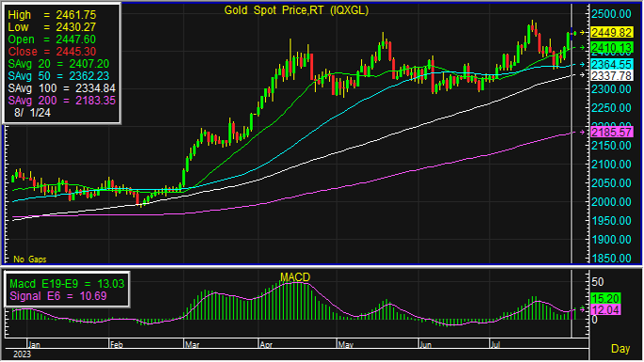Click the No Gaps label
The height and width of the screenshot is (362, 644).
point(29,260)
